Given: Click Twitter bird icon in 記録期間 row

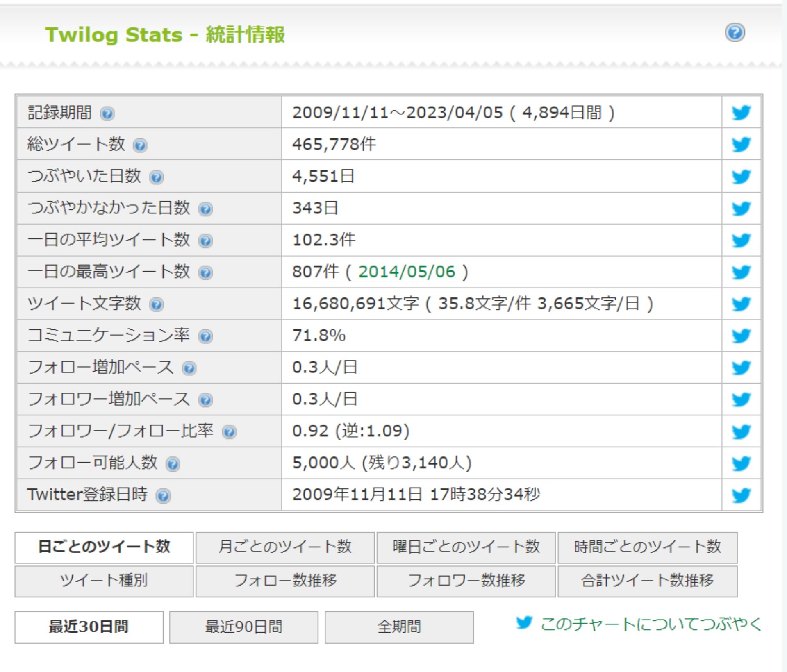Looking at the screenshot, I should click(741, 113).
